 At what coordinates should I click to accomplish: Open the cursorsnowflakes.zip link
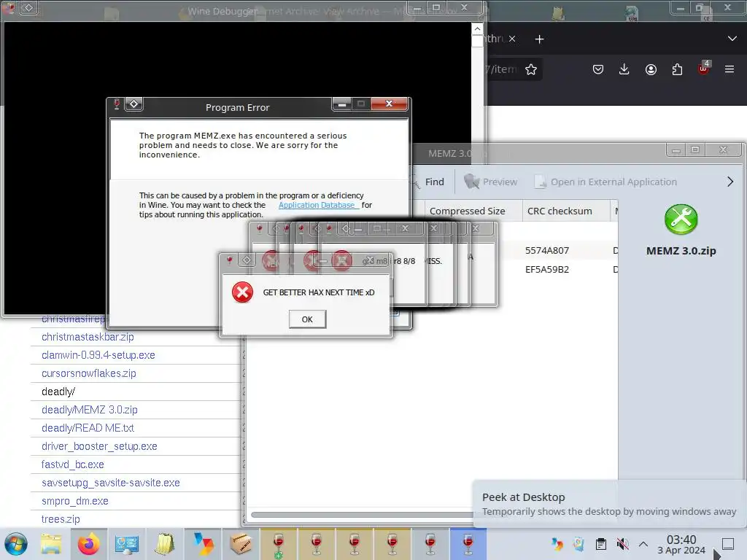click(x=88, y=373)
